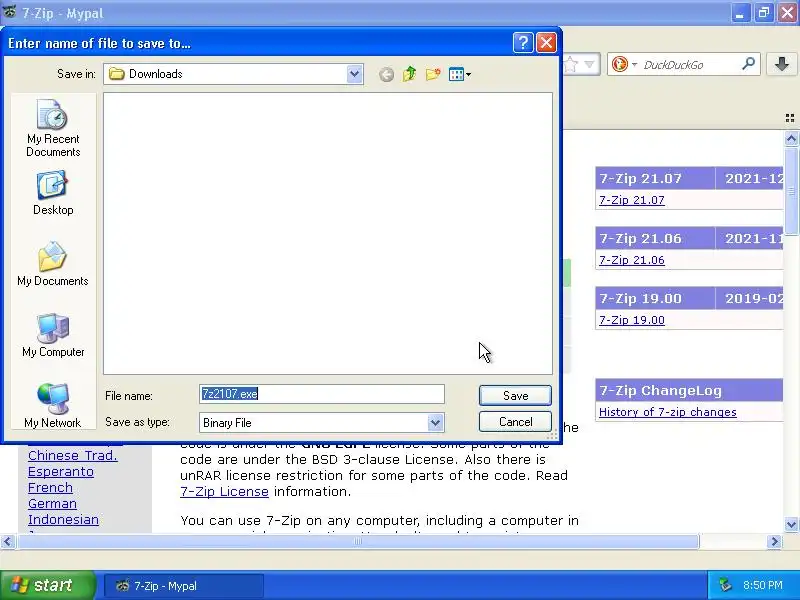800x600 pixels.
Task: Expand the Save as type dropdown
Action: click(435, 422)
